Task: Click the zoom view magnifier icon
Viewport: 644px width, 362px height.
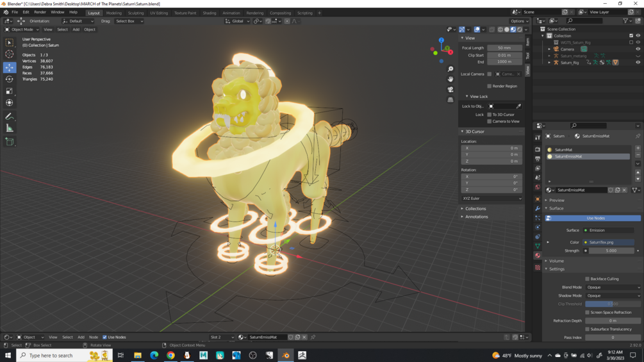Action: pos(450,69)
